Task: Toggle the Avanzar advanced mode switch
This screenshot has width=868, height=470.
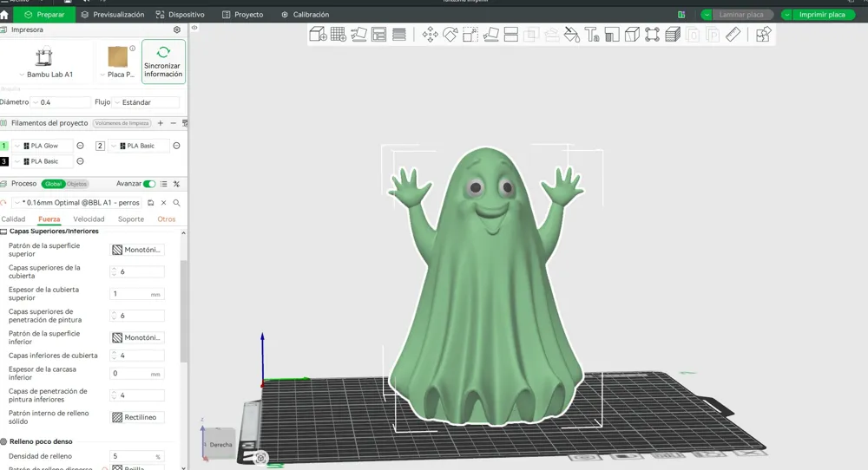Action: [x=149, y=184]
